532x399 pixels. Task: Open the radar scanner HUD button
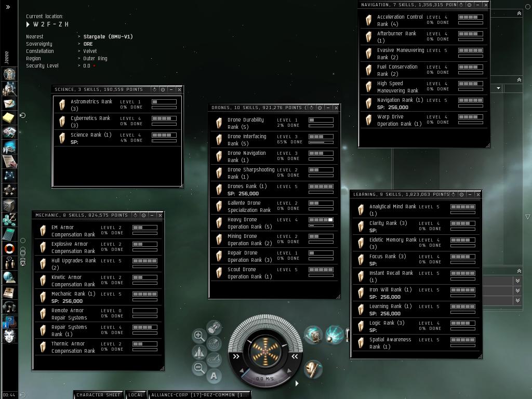(214, 344)
